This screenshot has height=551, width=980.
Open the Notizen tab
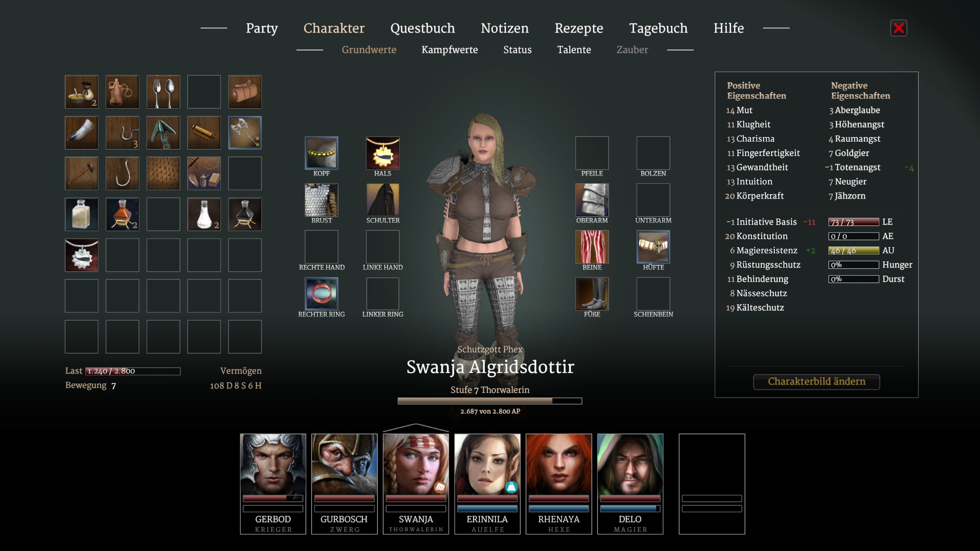(505, 28)
